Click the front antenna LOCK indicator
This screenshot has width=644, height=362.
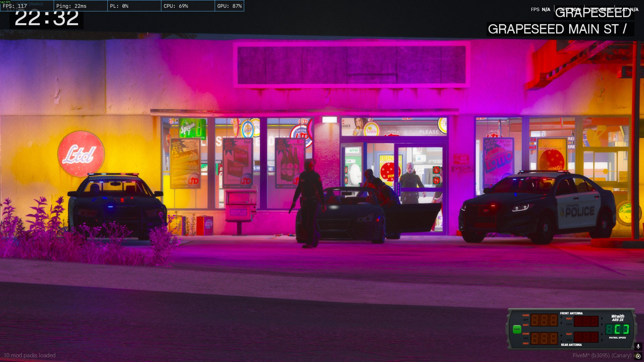pos(569,324)
